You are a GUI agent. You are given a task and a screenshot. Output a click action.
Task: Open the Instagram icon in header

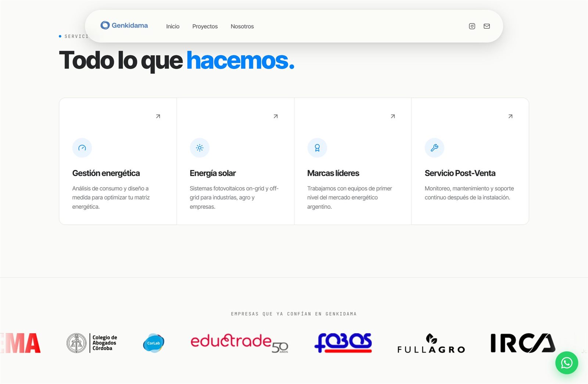[472, 26]
